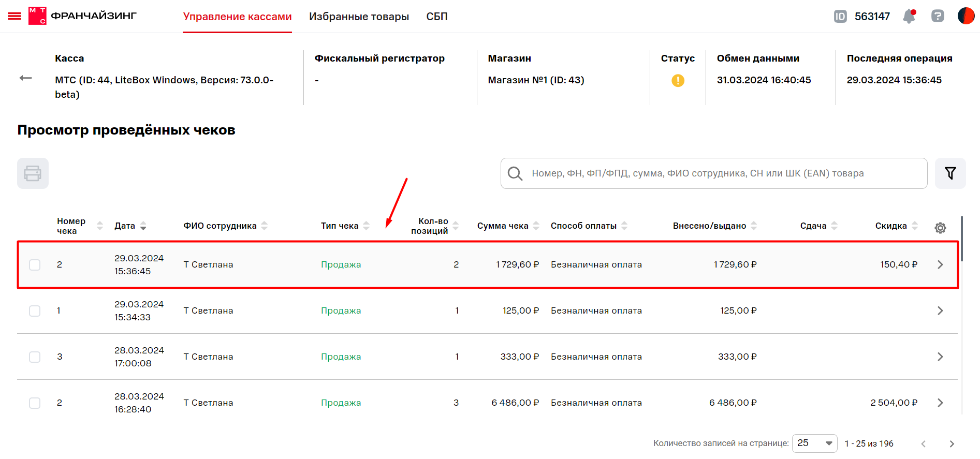
Task: Click Безналичная оплата in 333,00 ₽ row
Action: point(596,357)
